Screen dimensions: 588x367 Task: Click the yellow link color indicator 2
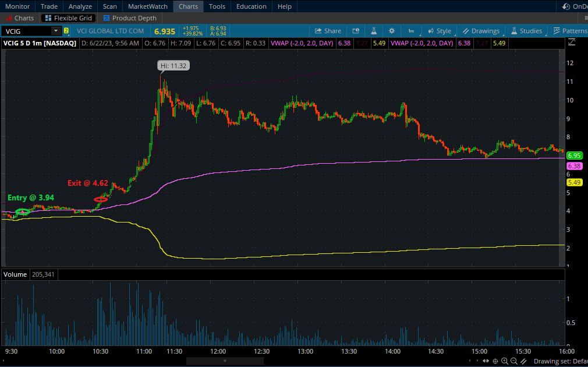[x=66, y=31]
